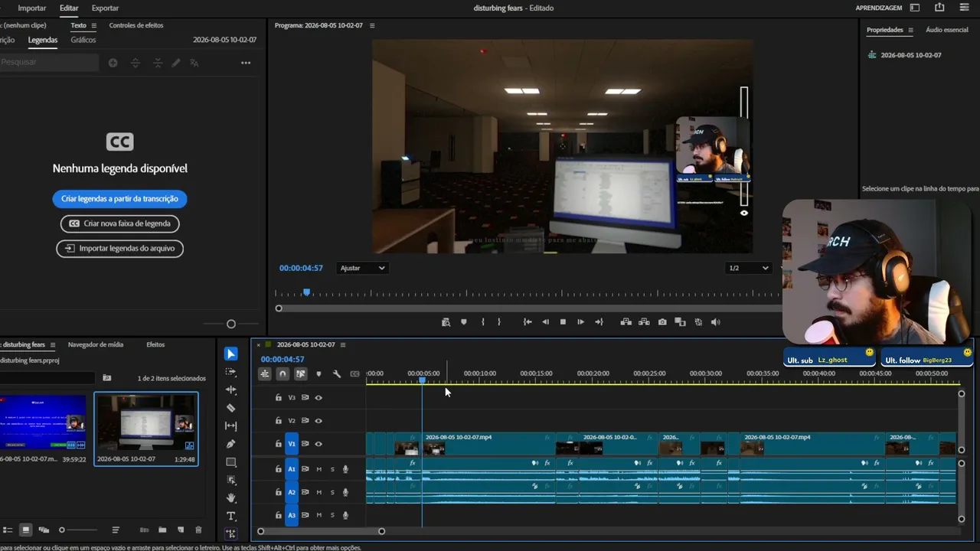This screenshot has width=980, height=551.
Task: Click the split caption segment icon
Action: click(x=136, y=63)
